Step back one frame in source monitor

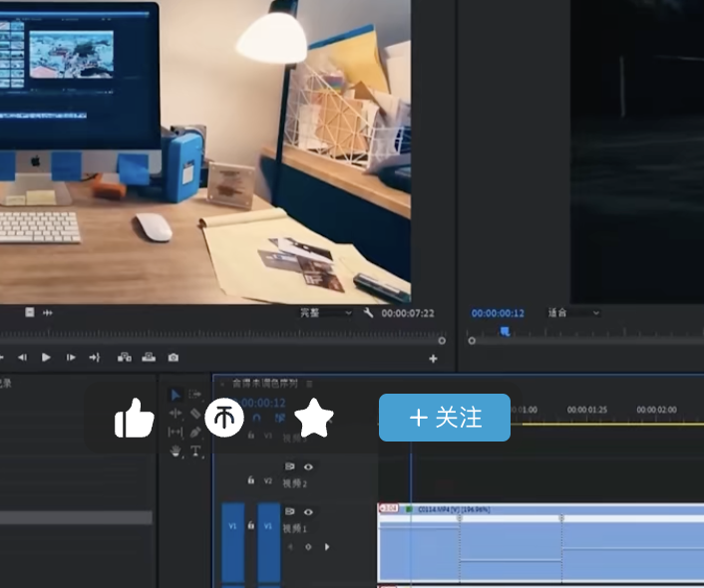tap(22, 358)
